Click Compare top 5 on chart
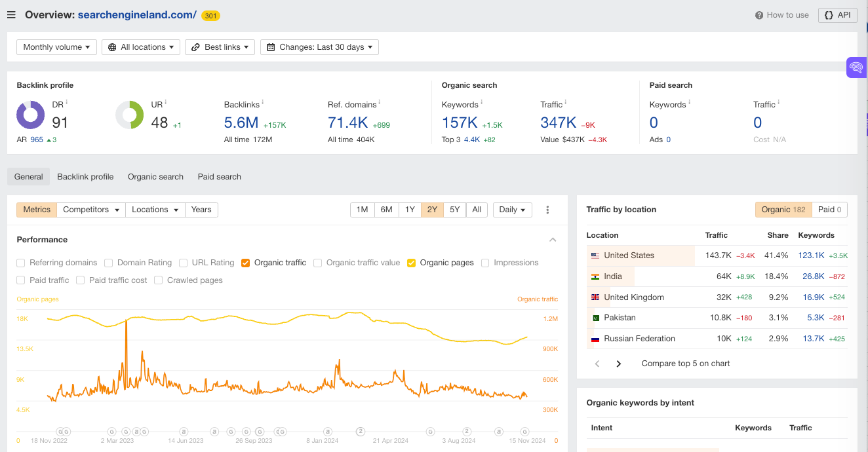 tap(686, 364)
